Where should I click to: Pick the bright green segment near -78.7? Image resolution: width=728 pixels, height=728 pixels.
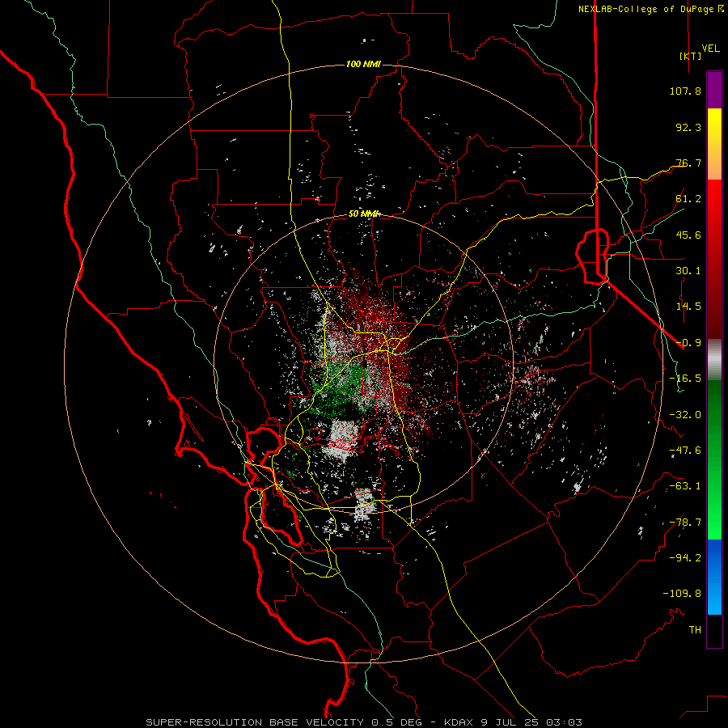tap(714, 515)
